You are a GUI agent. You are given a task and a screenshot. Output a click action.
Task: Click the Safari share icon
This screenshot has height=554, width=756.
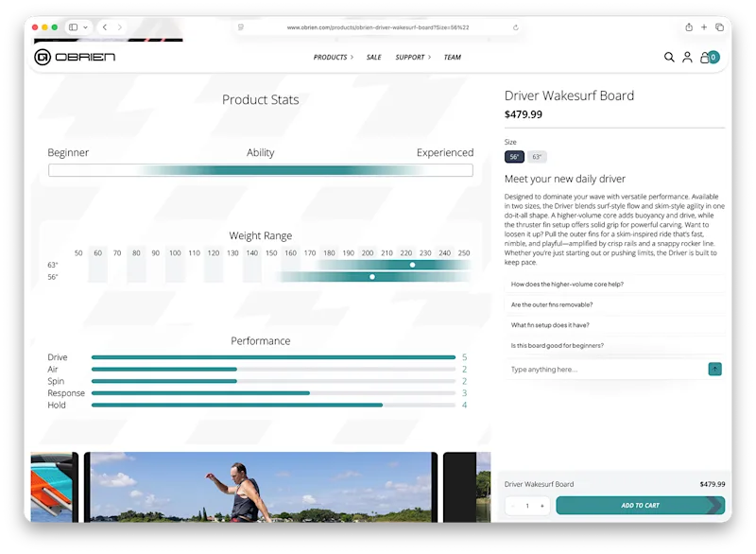[x=689, y=27]
